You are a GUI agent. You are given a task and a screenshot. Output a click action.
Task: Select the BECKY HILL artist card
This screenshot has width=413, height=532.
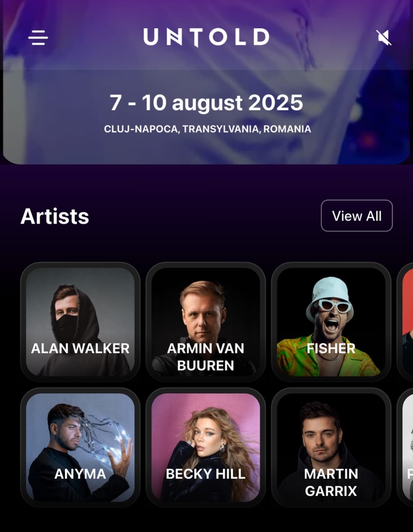pos(206,447)
